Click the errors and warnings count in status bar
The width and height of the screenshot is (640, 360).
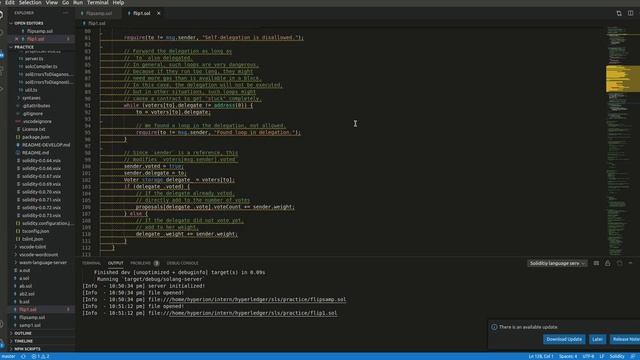point(40,356)
